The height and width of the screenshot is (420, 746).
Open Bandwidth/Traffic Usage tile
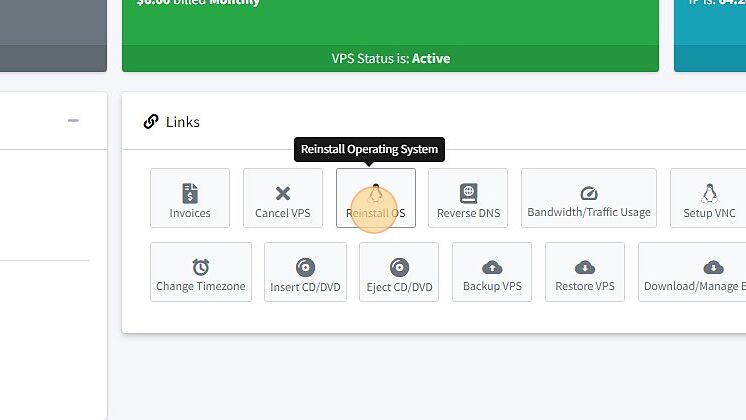coord(589,198)
